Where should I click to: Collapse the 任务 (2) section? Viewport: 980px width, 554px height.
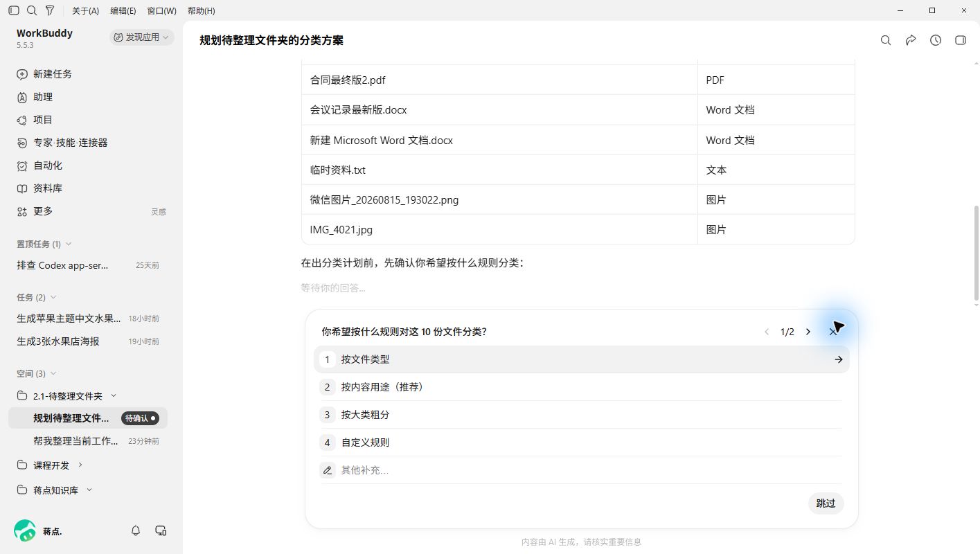click(53, 297)
